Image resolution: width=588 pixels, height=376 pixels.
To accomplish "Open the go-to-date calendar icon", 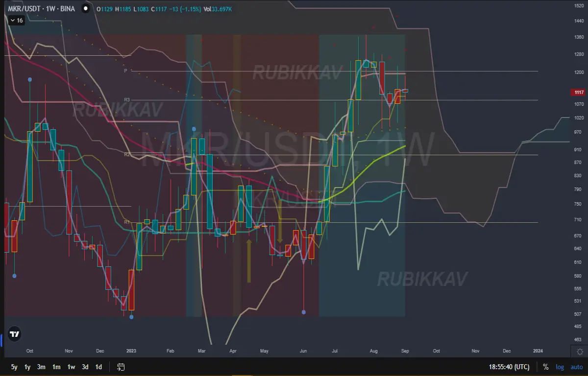I will (121, 367).
